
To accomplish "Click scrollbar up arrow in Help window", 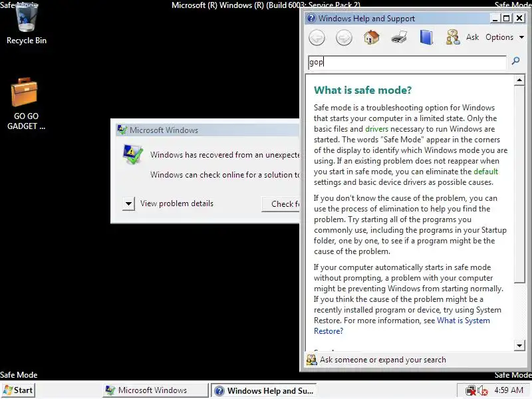I will tap(519, 80).
